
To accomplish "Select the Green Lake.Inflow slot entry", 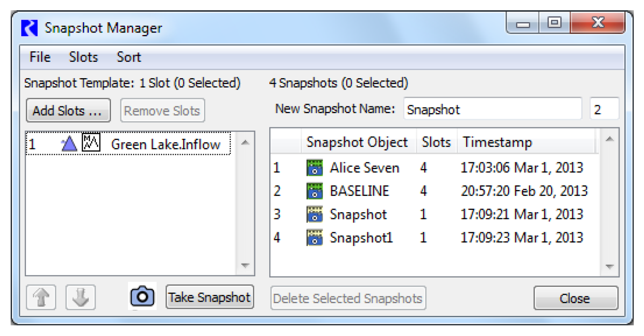I will click(x=165, y=144).
